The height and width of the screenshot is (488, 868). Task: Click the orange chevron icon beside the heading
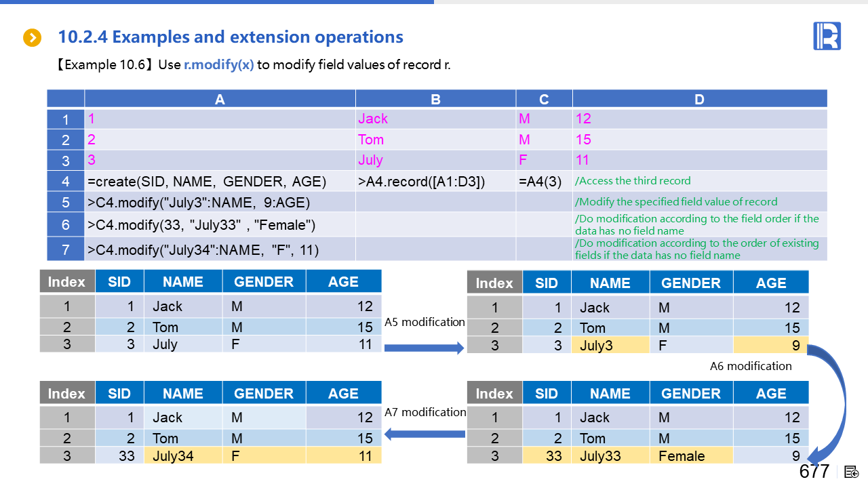[x=32, y=38]
